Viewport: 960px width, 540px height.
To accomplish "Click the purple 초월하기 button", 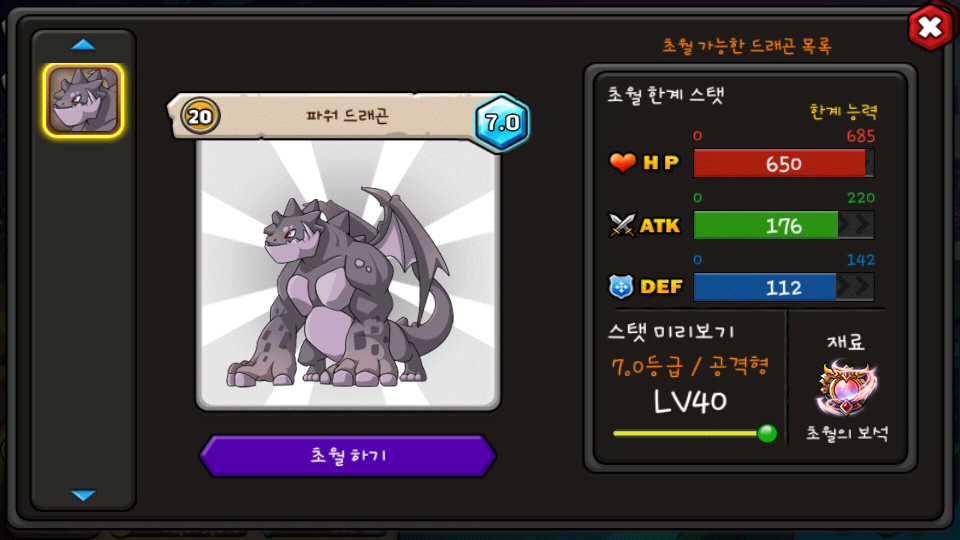I will click(x=348, y=456).
